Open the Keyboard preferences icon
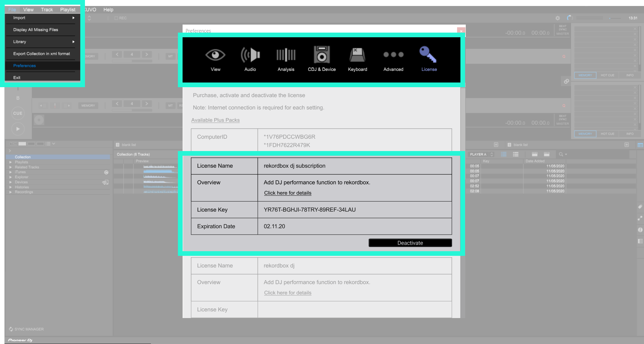644x344 pixels. point(357,55)
